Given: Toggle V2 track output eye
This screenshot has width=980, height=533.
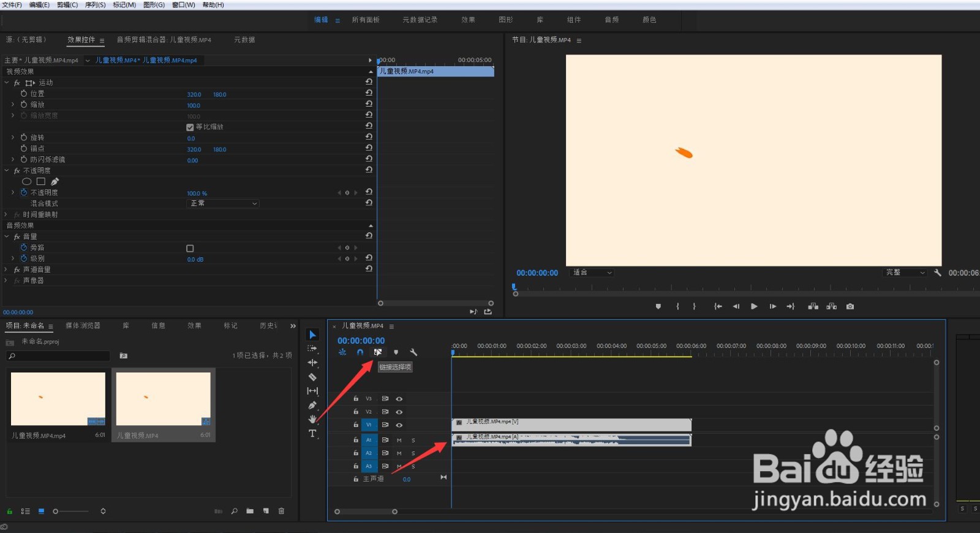Looking at the screenshot, I should coord(399,412).
